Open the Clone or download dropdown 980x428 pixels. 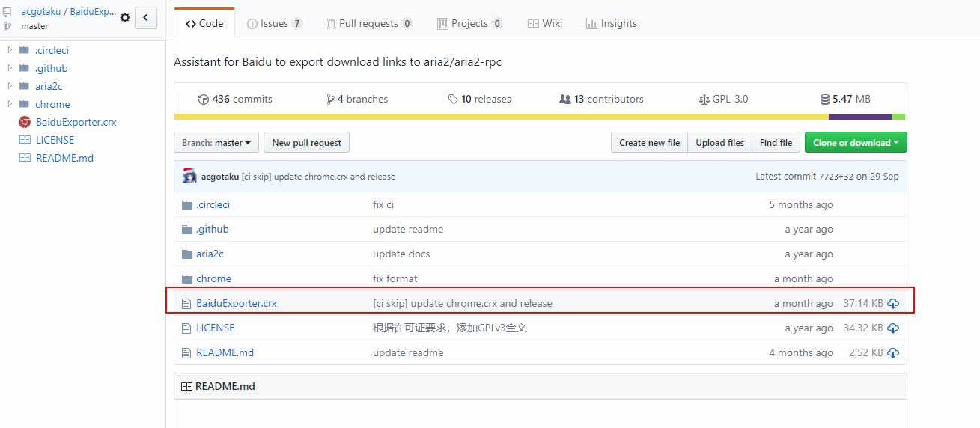point(856,142)
